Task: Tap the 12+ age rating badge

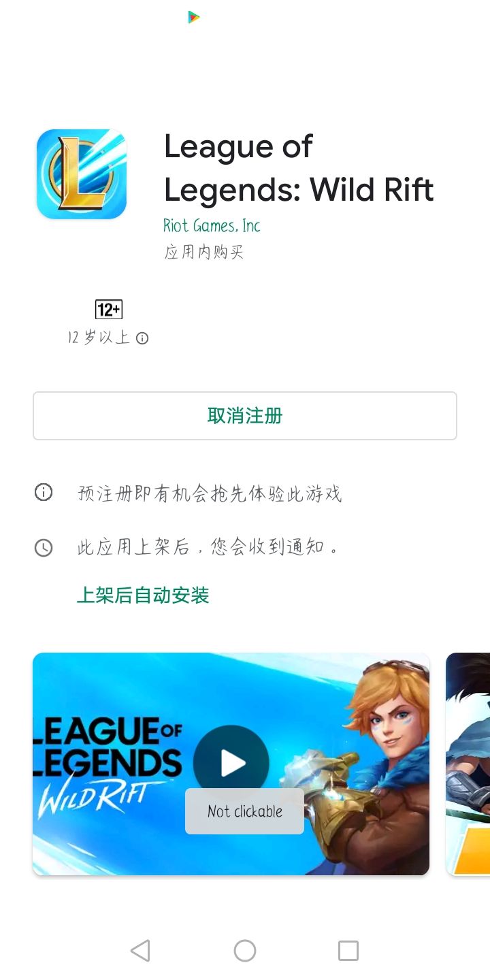Action: 109,310
